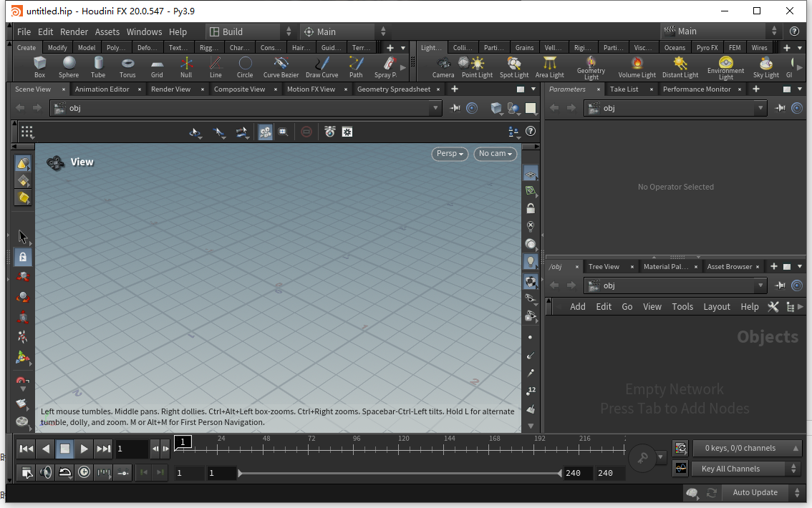Viewport: 812px width, 508px height.
Task: Open network editor Add menu
Action: pyautogui.click(x=577, y=307)
